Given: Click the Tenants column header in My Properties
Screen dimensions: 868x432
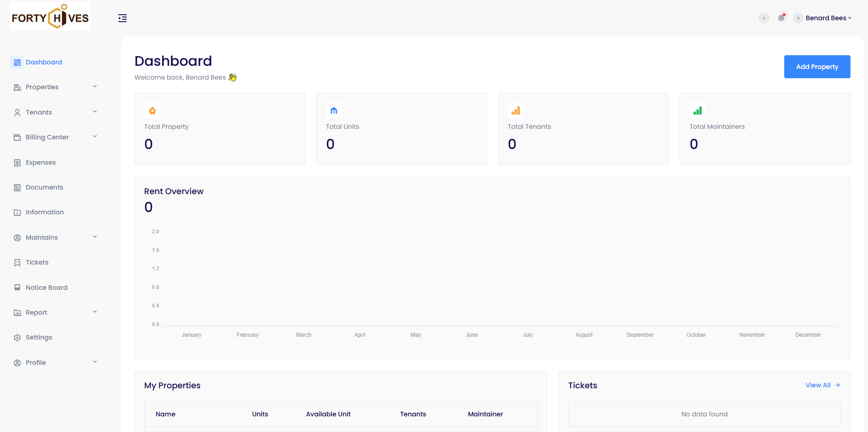Looking at the screenshot, I should tap(413, 414).
